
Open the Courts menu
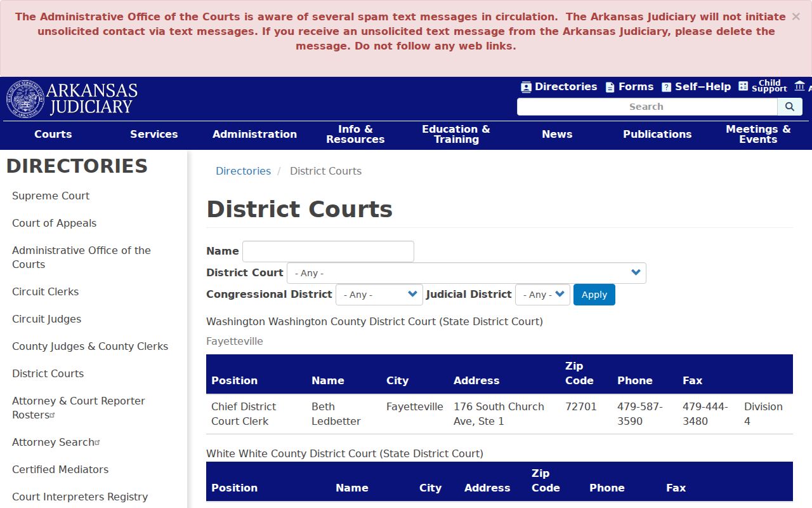point(53,134)
